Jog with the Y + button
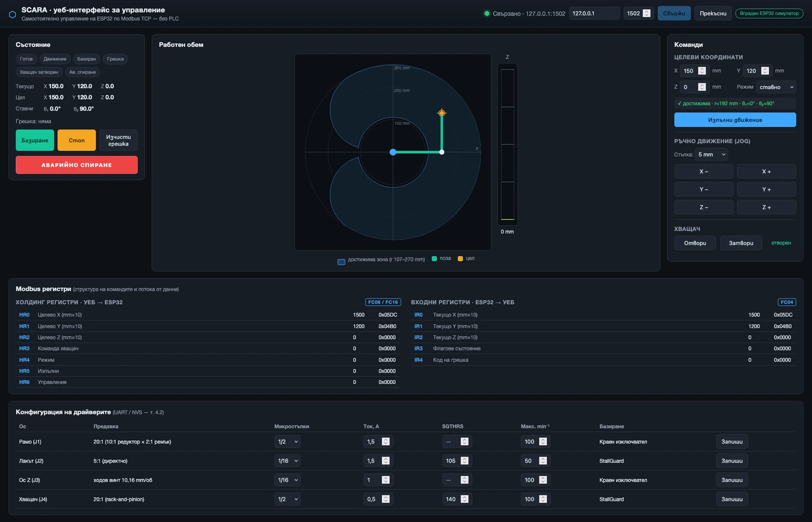 click(767, 189)
